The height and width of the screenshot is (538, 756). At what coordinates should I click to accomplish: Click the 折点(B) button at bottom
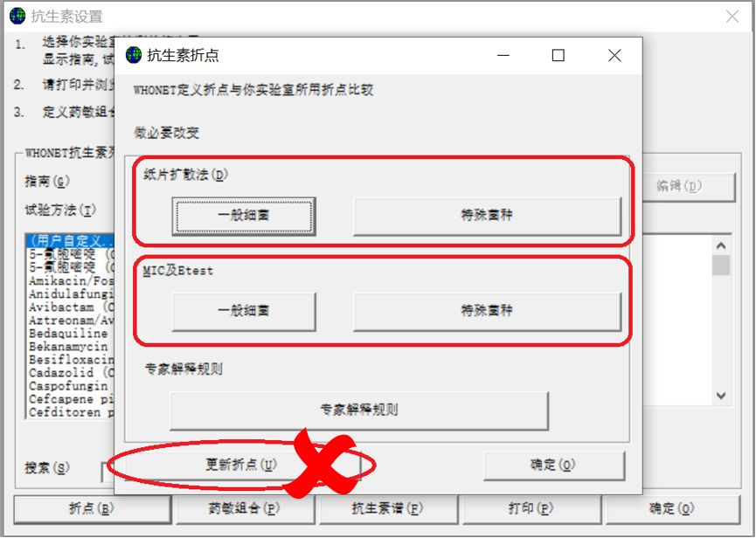pyautogui.click(x=92, y=509)
